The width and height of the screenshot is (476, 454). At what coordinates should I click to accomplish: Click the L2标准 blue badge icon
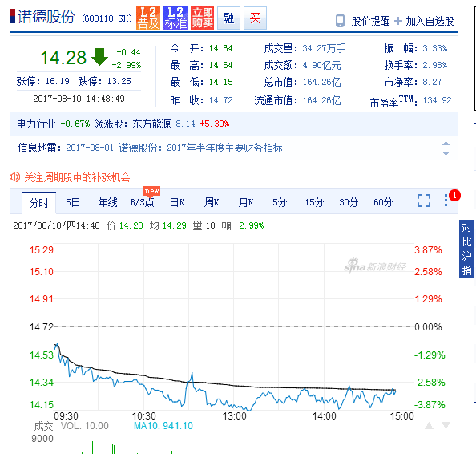click(175, 18)
